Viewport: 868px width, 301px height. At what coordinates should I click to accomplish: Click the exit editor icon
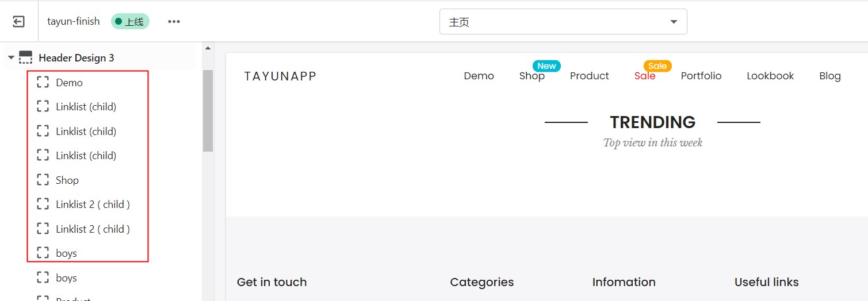point(19,21)
